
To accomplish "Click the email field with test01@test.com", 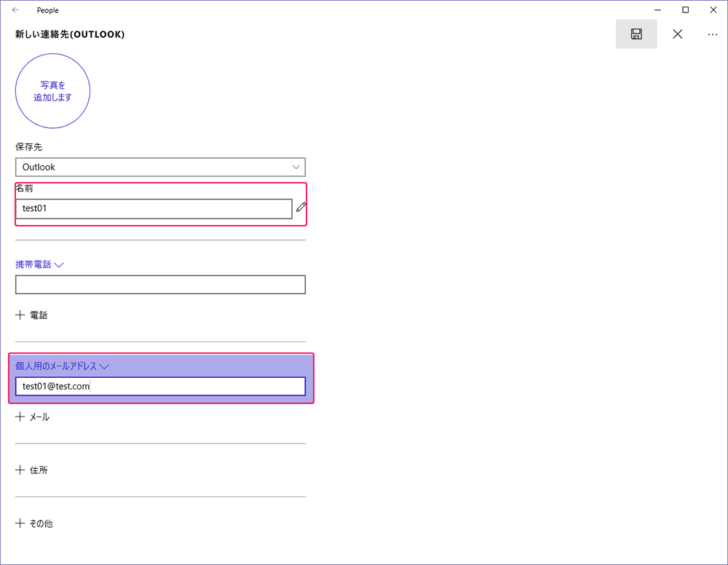I will coord(160,387).
